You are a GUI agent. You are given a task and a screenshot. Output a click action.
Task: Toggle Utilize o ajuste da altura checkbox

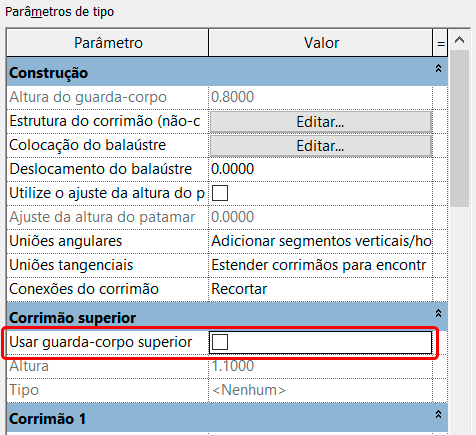[220, 193]
